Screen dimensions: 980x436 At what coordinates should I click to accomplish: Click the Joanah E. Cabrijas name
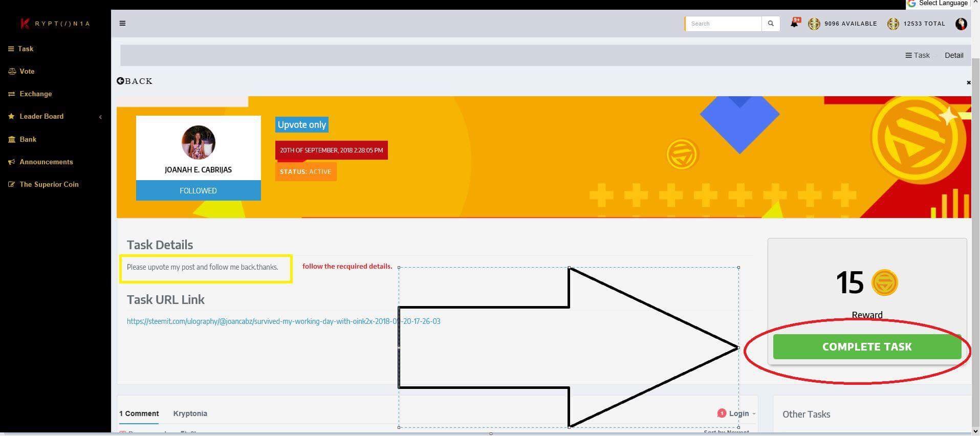pyautogui.click(x=199, y=170)
